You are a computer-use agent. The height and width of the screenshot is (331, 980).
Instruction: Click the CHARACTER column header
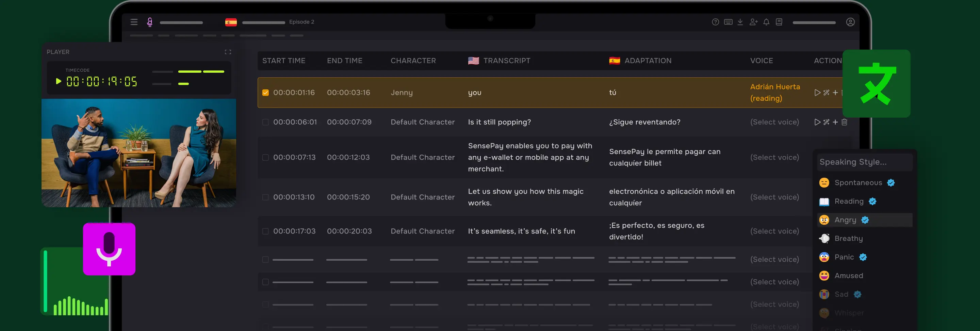[413, 61]
